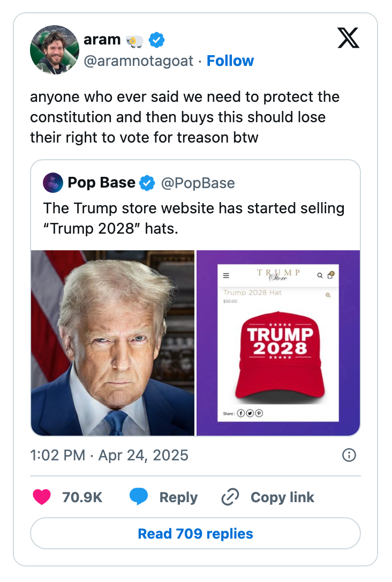Click the Trump portrait photo

[112, 341]
